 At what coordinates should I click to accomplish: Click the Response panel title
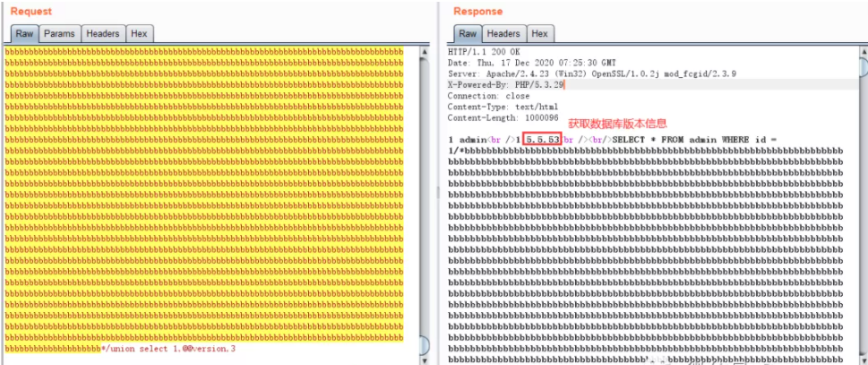tap(478, 12)
